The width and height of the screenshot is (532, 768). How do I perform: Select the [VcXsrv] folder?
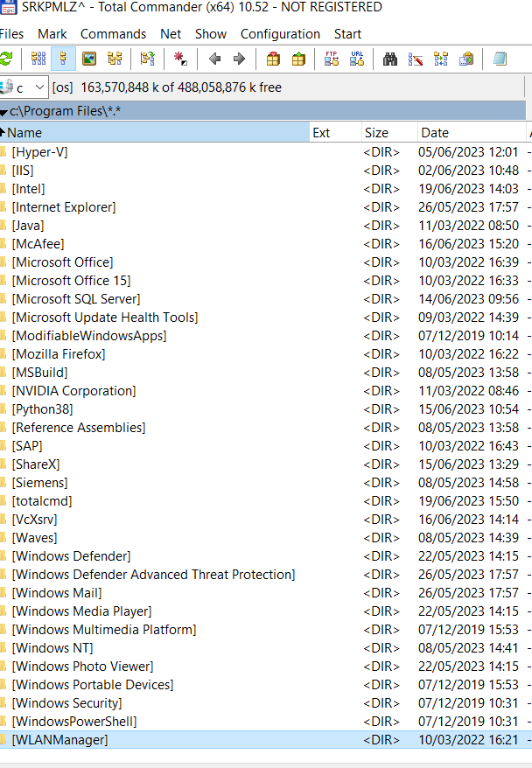(x=34, y=520)
